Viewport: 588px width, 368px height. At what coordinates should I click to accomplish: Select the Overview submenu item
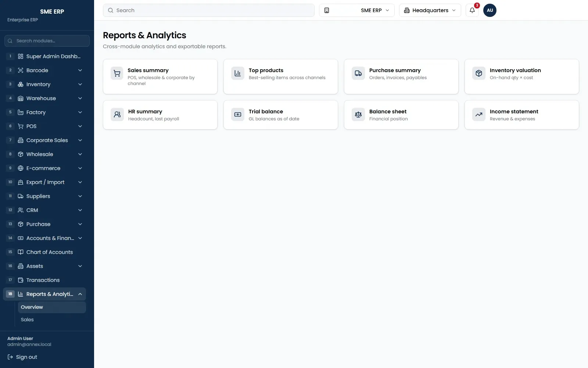pos(52,307)
